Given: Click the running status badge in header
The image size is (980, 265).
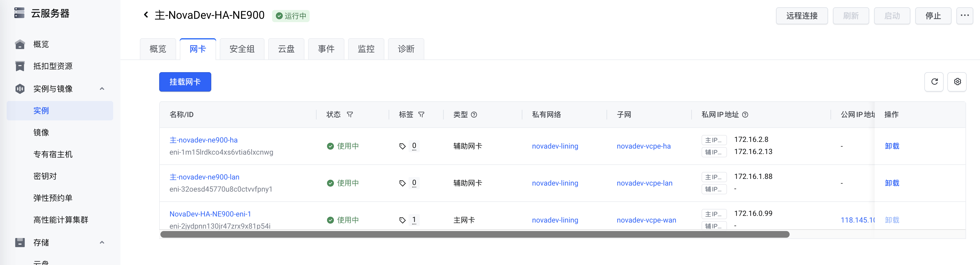Looking at the screenshot, I should click(291, 16).
